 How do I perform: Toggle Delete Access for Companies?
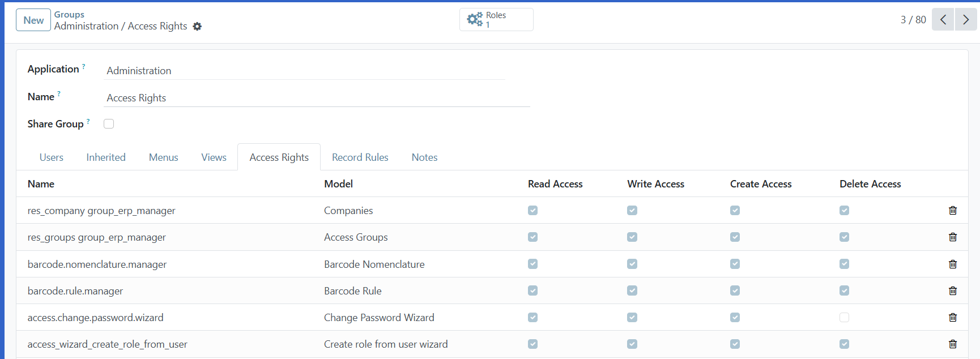point(844,210)
